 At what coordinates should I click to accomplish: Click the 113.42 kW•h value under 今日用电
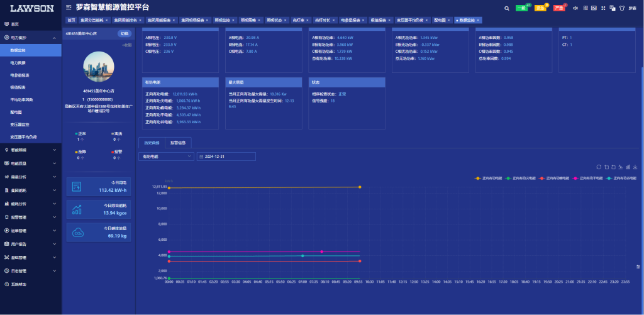click(x=113, y=190)
